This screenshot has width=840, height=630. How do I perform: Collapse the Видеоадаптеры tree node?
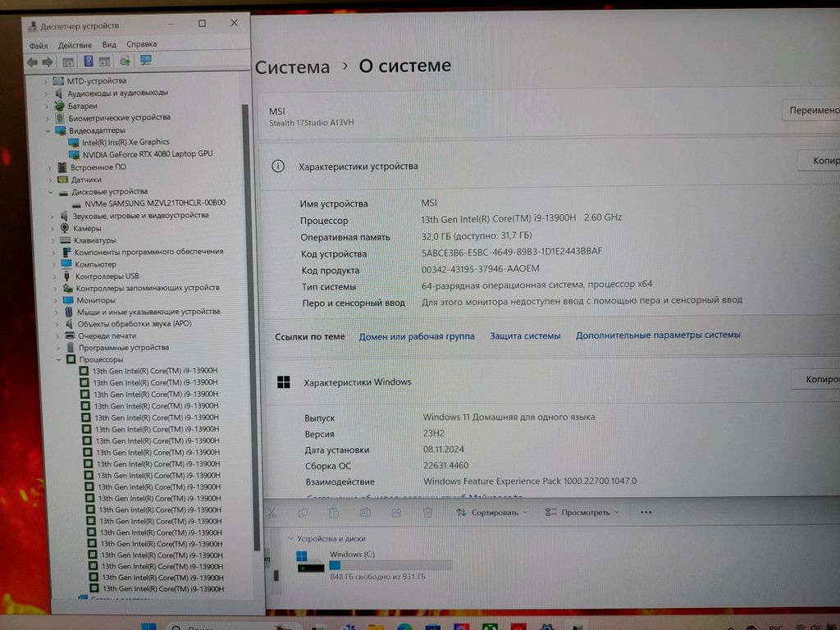(x=48, y=130)
